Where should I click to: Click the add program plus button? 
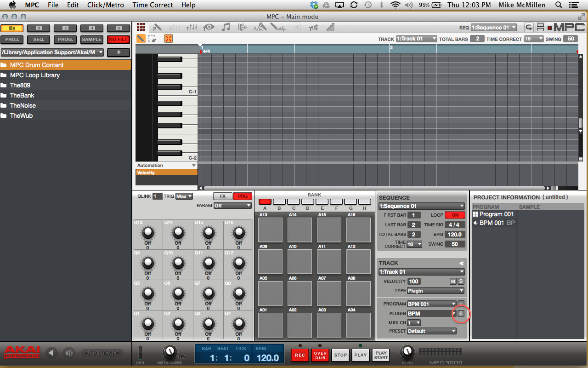click(461, 304)
